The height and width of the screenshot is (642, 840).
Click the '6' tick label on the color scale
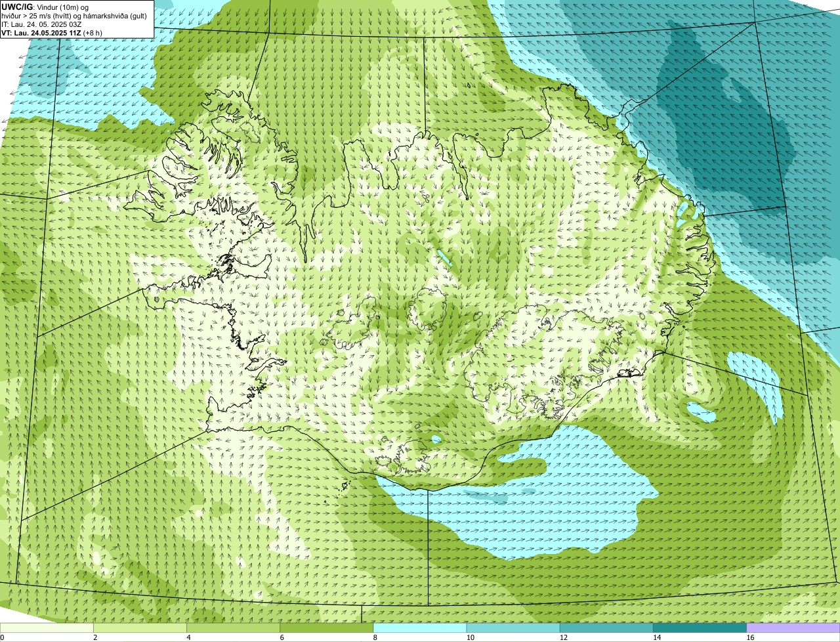click(x=282, y=637)
